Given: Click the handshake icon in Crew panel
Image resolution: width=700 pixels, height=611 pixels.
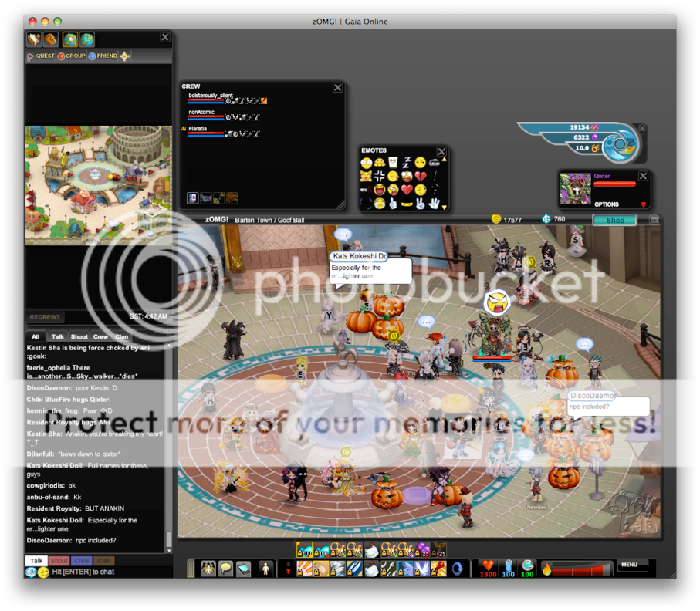Looking at the screenshot, I should tap(206, 198).
